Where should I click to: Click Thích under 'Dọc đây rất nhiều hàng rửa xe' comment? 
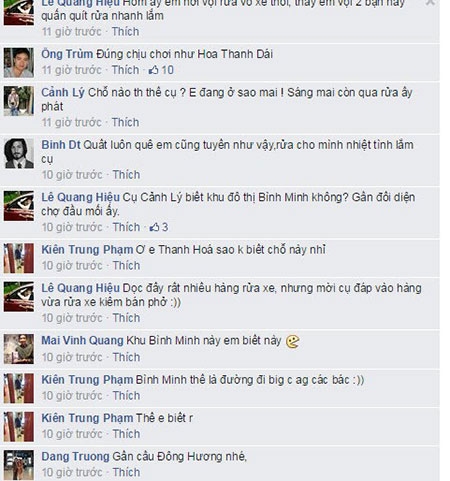coord(126,318)
